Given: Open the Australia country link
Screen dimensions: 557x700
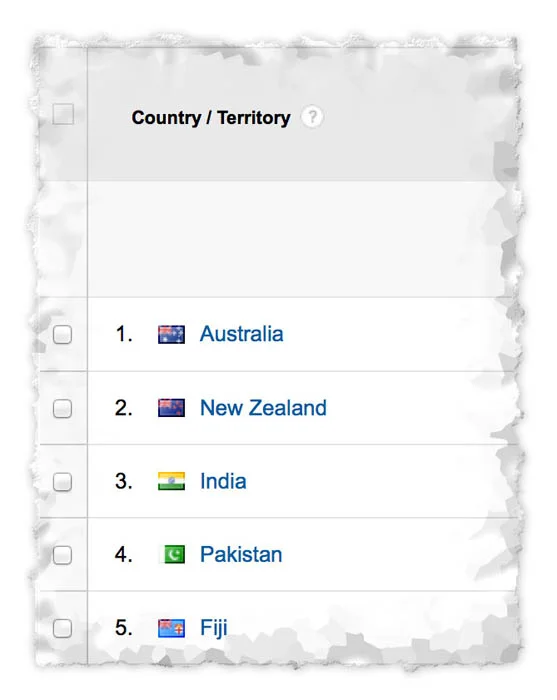Looking at the screenshot, I should pyautogui.click(x=241, y=334).
